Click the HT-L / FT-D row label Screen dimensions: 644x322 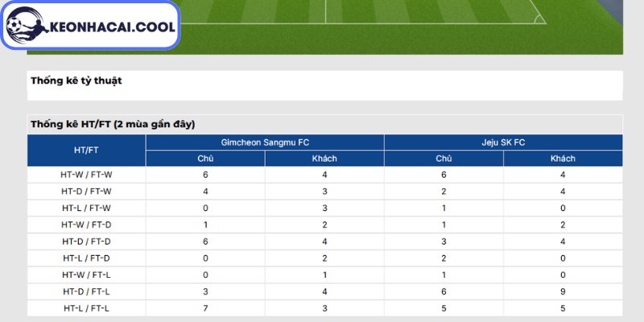[x=86, y=258]
